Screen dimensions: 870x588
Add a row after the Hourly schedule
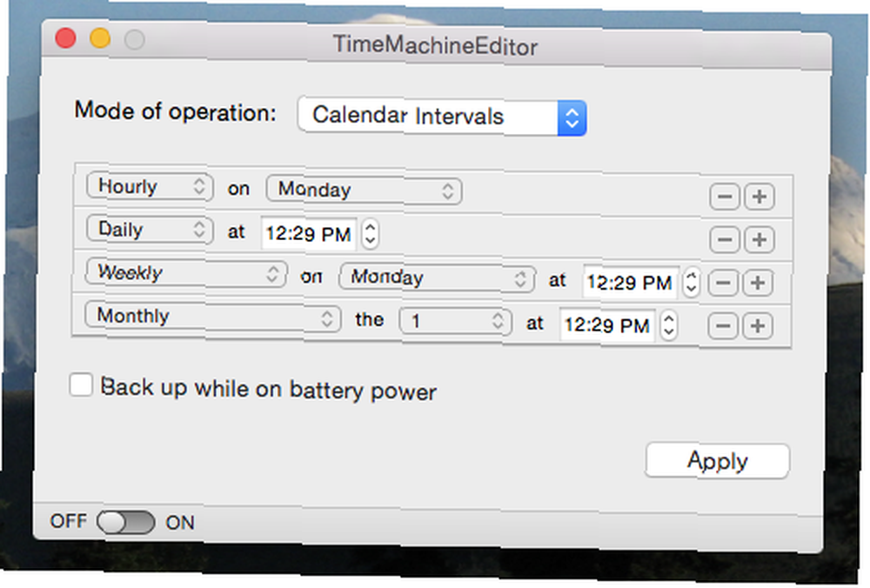pyautogui.click(x=759, y=197)
